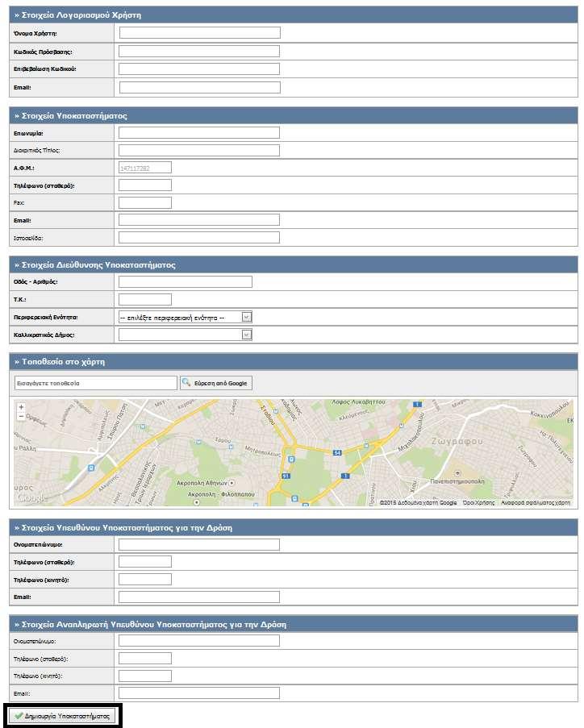This screenshot has height=728, width=584.
Task: Open Αναφορά σφάλματος χάρτη link
Action: (536, 503)
